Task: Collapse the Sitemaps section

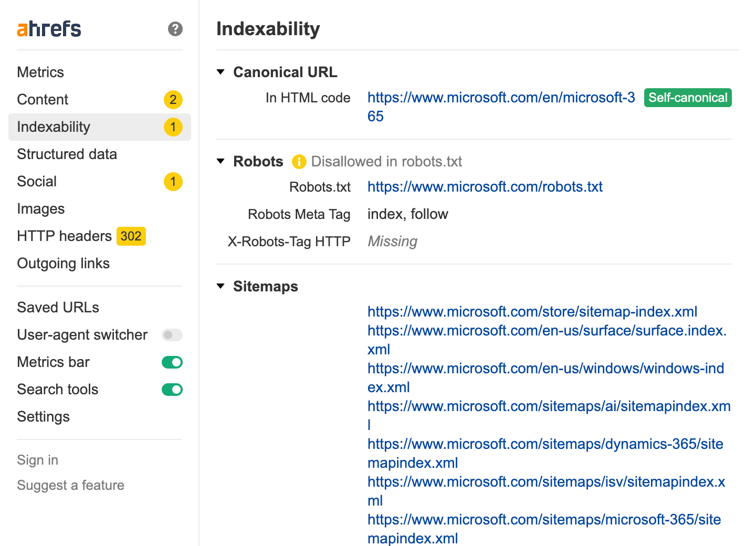Action: pos(220,286)
